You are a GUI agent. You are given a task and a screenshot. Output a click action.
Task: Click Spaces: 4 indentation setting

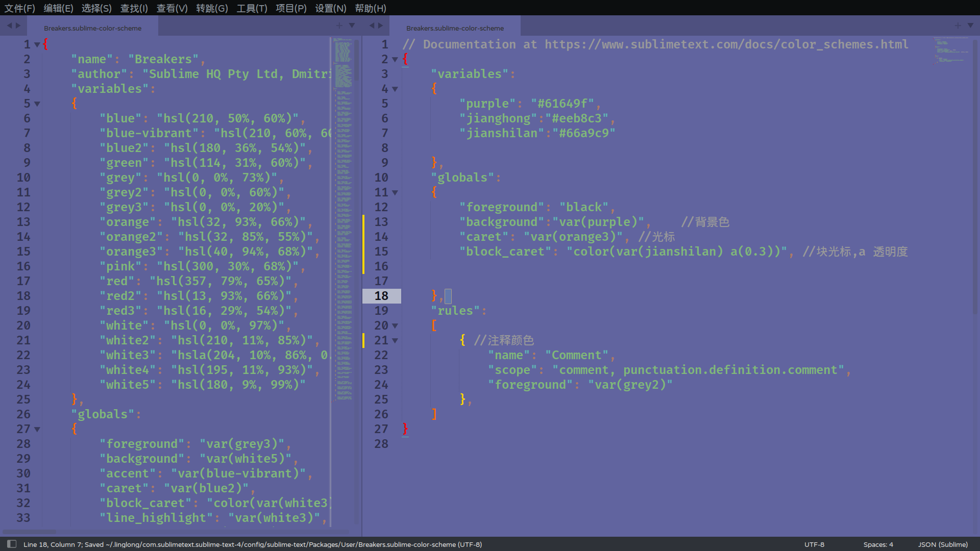(878, 544)
